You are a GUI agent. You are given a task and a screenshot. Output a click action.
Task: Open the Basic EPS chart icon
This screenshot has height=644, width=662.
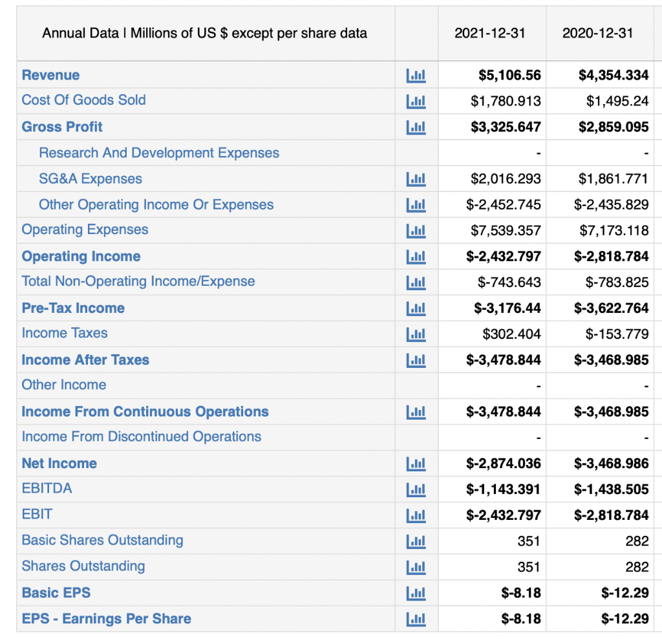pos(416,593)
